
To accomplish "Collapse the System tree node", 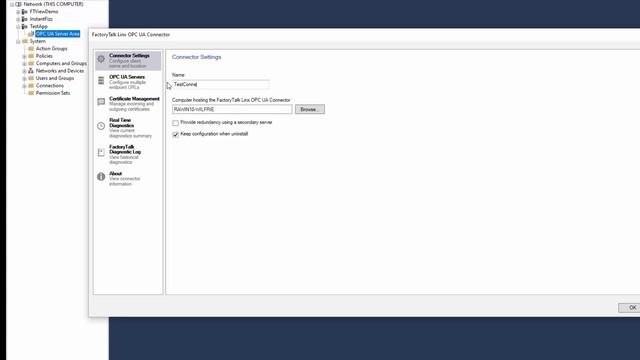I will point(18,42).
